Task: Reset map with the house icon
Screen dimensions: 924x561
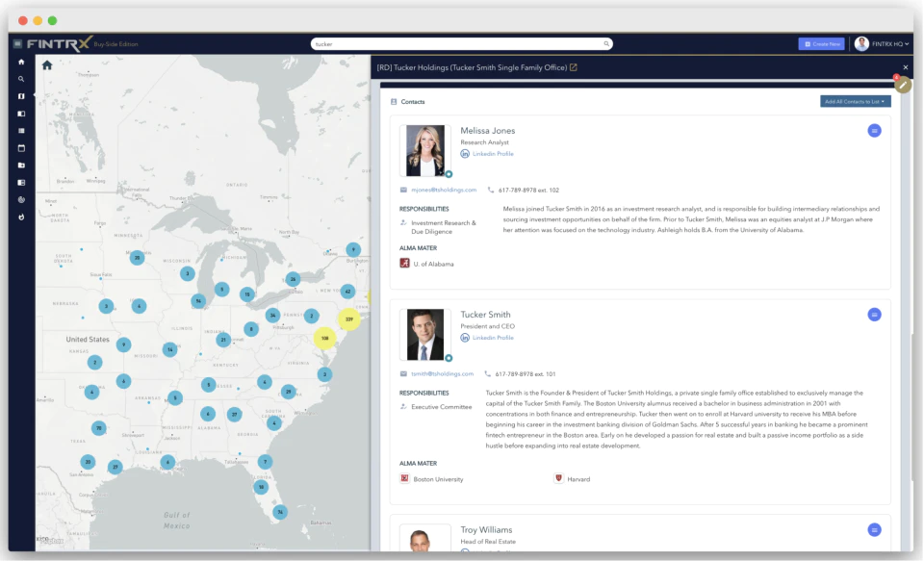Action: coord(47,65)
